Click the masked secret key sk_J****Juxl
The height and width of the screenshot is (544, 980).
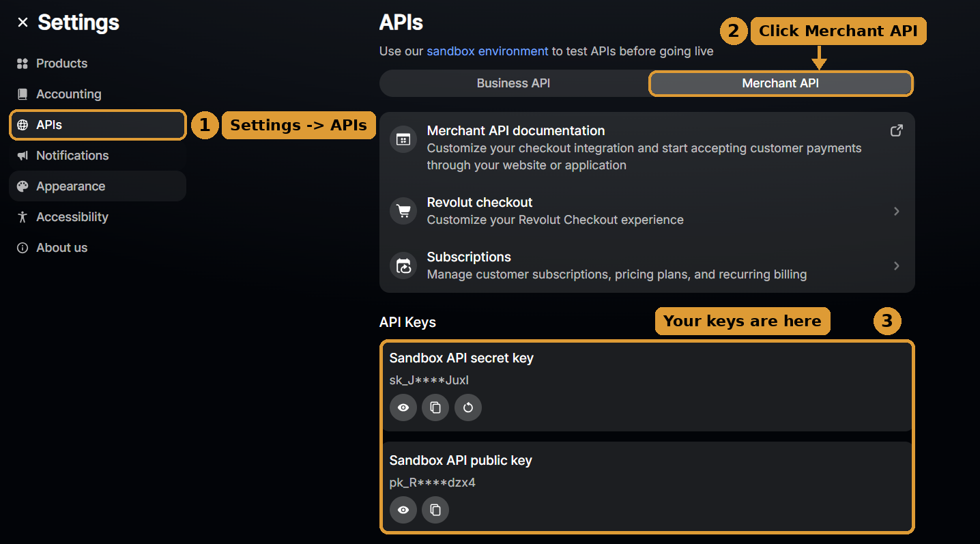(x=429, y=380)
